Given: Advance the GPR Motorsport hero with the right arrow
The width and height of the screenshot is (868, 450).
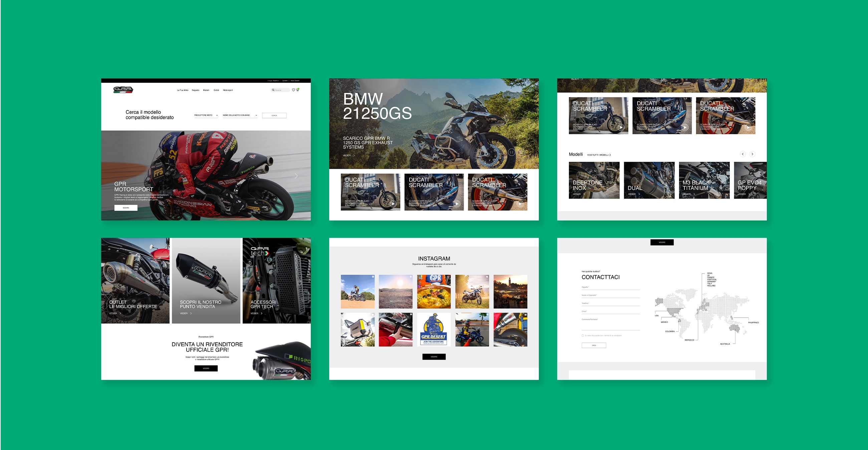Looking at the screenshot, I should click(296, 176).
